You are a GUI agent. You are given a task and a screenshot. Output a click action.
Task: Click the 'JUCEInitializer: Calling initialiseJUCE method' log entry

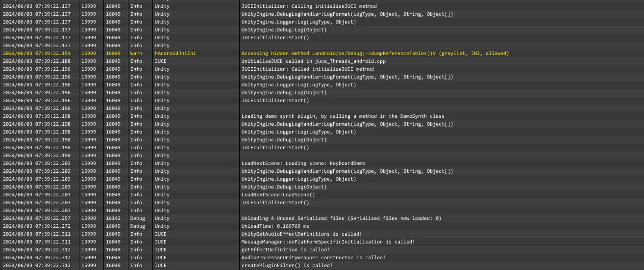coord(309,6)
